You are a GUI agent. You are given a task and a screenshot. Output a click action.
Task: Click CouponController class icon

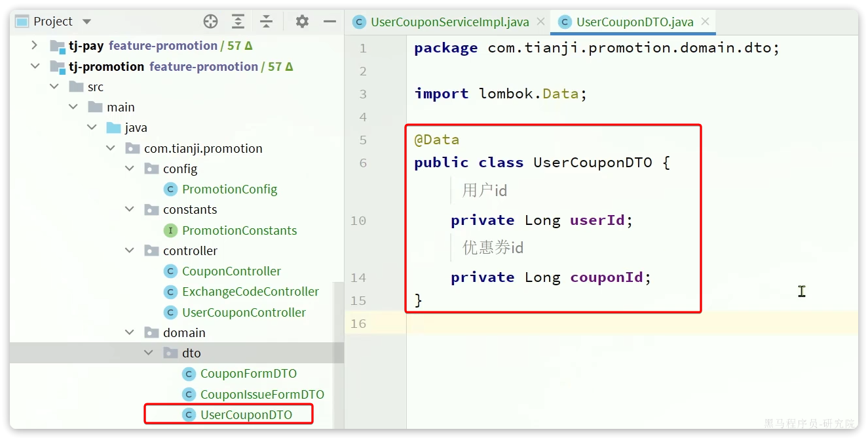click(170, 271)
